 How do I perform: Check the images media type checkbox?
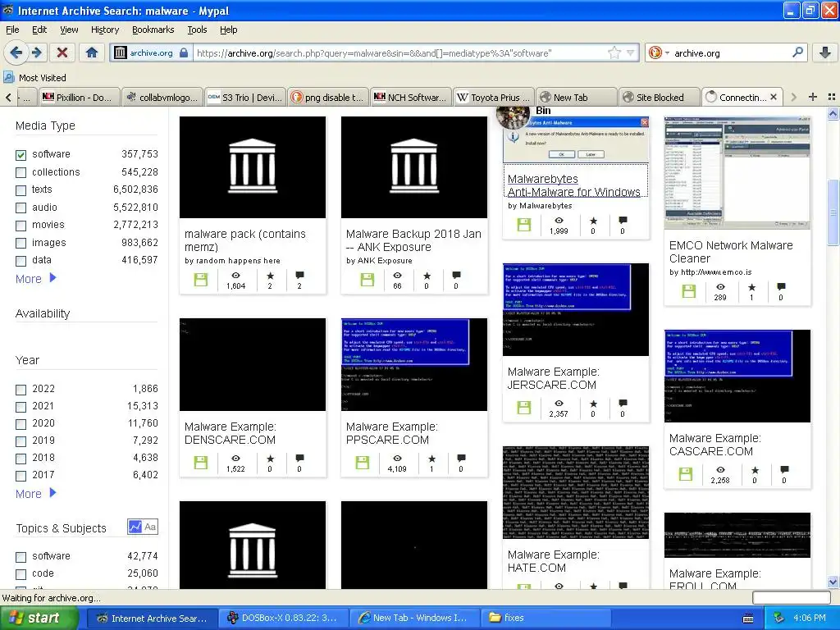point(21,243)
